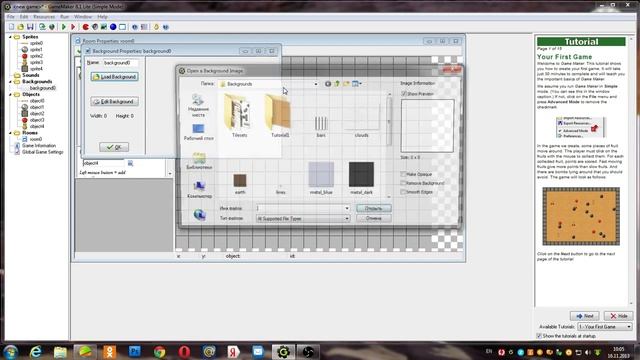Screen dimensions: 640x360
Task: Collapse the Objects tree folder
Action: coord(10,94)
